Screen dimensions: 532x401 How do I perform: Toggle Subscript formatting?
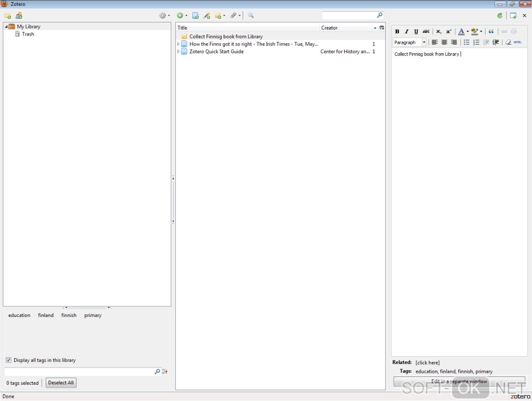pyautogui.click(x=439, y=31)
